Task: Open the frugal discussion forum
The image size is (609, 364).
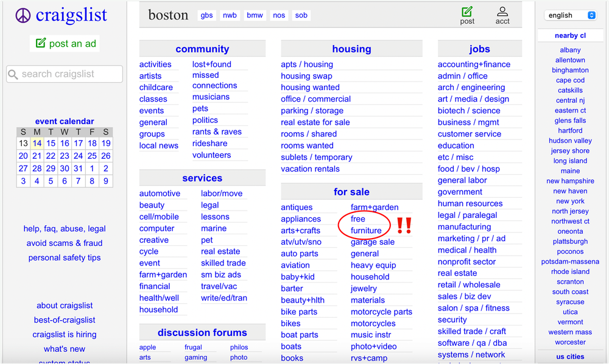Action: [x=193, y=348]
